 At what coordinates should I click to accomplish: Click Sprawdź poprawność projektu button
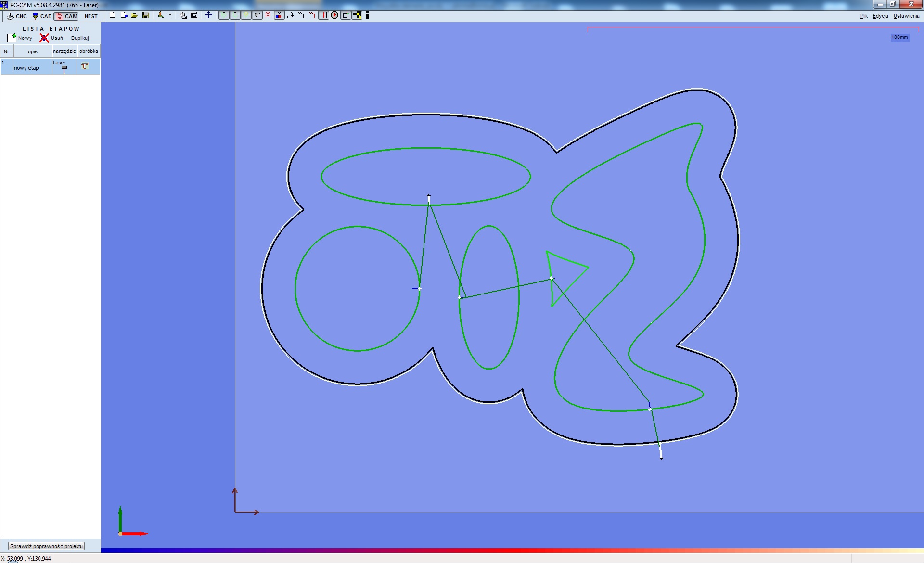47,546
